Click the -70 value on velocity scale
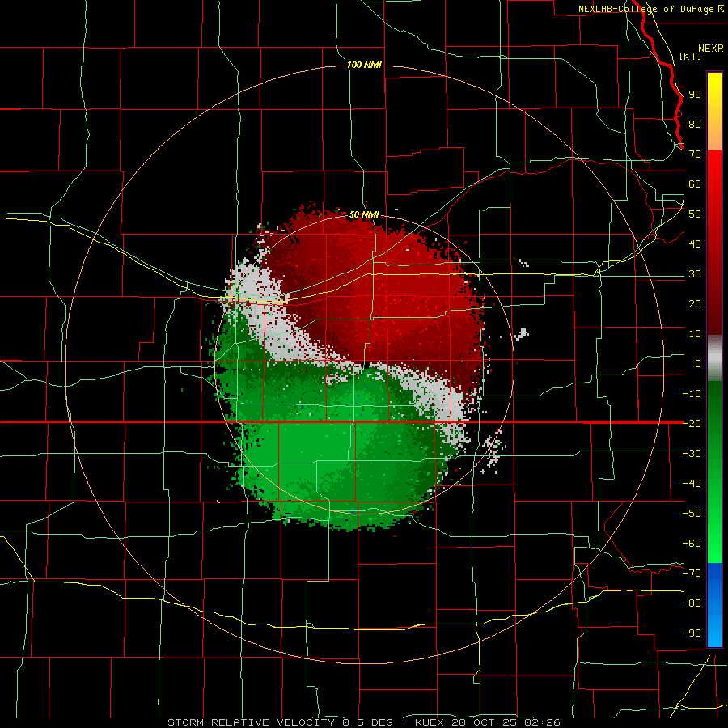728x728 pixels. 692,573
